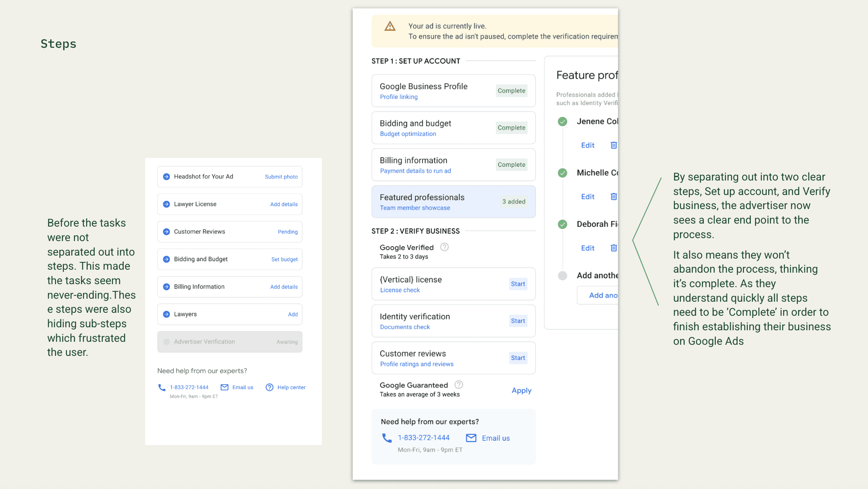Start the Identity verification step
This screenshot has height=489, width=868.
[518, 321]
